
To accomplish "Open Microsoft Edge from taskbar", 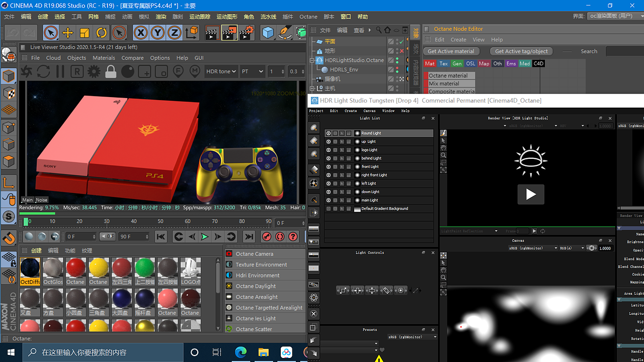I will point(240,352).
